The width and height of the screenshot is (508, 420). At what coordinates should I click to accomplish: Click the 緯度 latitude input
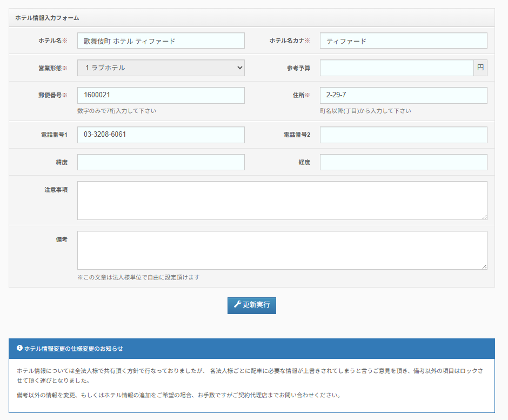161,162
